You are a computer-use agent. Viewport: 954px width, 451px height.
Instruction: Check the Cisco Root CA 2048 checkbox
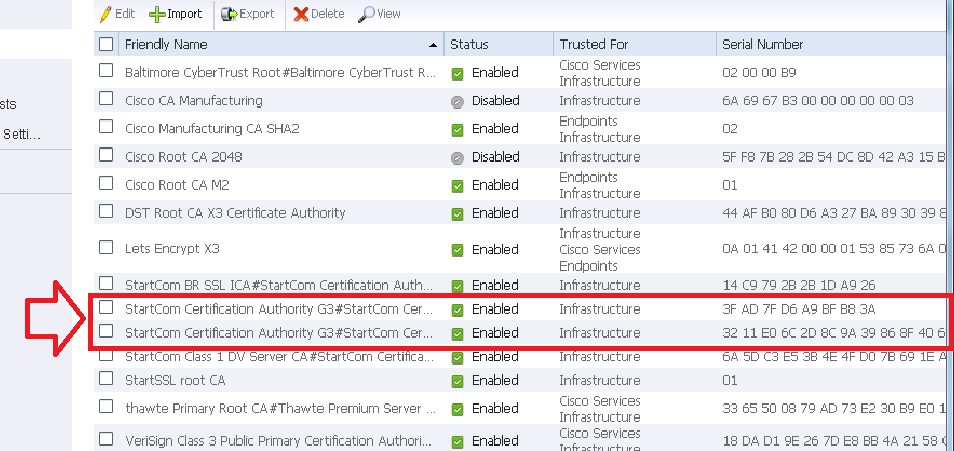pos(106,155)
